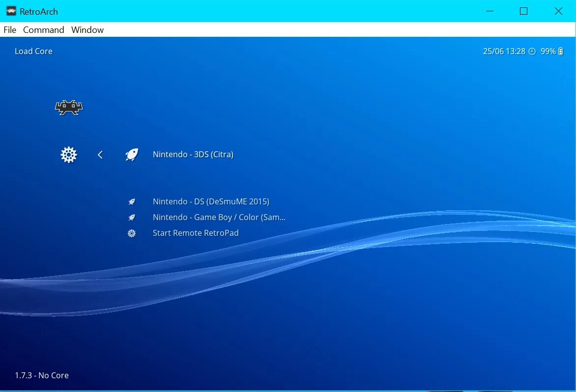Minimize the RetroArch window

[490, 11]
